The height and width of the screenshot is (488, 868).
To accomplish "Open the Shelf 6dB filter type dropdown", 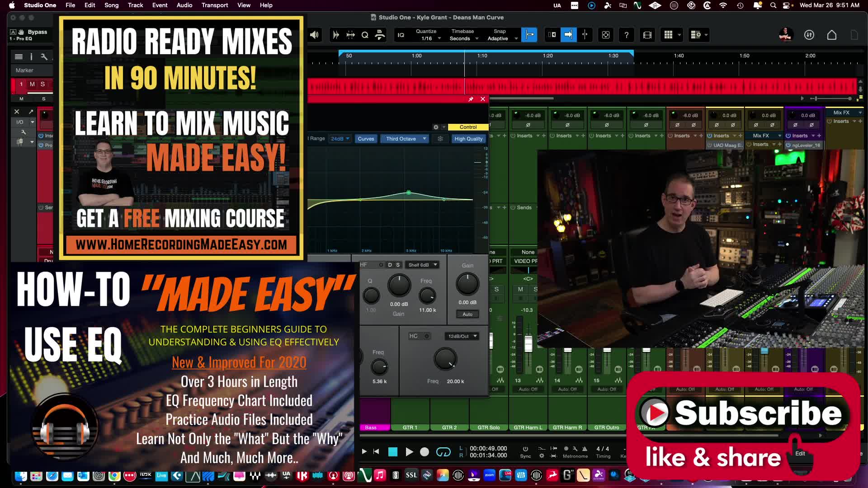I will pos(422,265).
